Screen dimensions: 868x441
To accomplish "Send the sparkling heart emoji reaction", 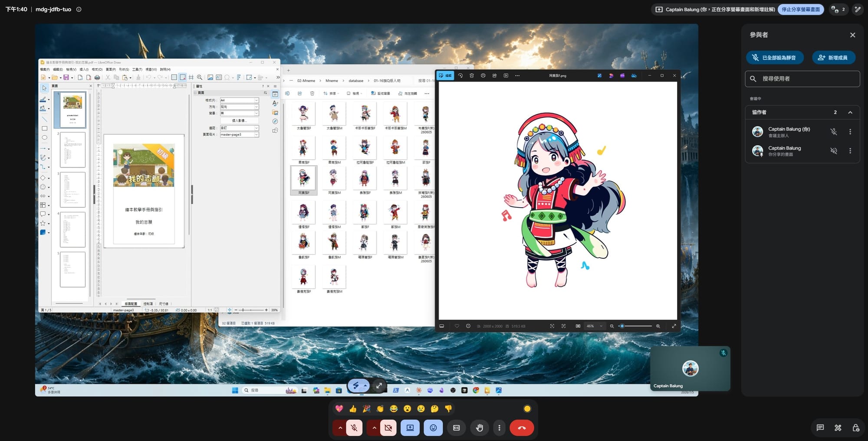I will [339, 408].
